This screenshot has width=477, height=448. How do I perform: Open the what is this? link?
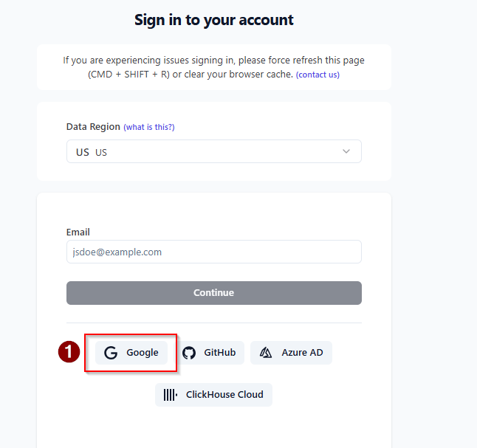tap(149, 127)
